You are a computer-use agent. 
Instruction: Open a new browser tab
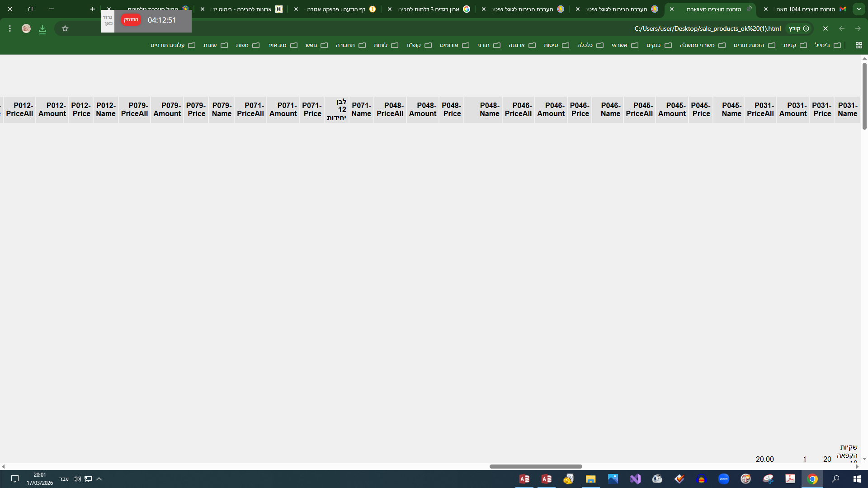click(x=93, y=9)
